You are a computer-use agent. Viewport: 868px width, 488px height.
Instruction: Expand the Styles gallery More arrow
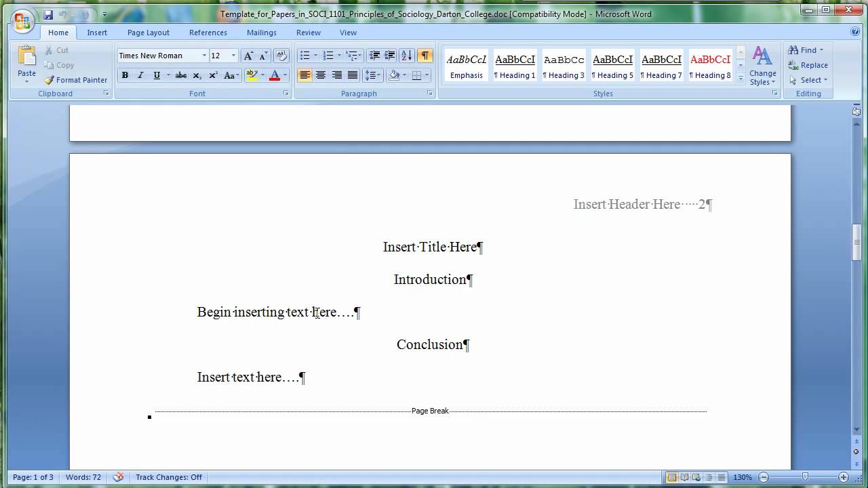[741, 80]
